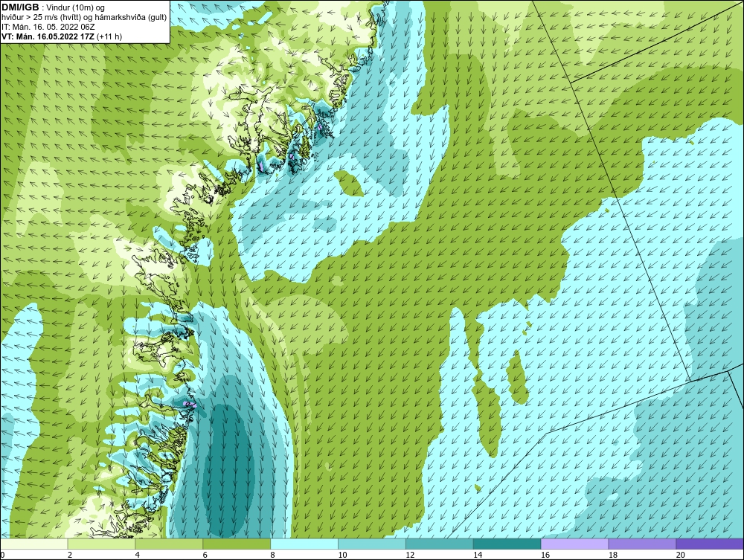Click the 'IT: Mán. 16. 05. 2022 06Z' line
Screen dimensions: 744x560
pyautogui.click(x=48, y=27)
